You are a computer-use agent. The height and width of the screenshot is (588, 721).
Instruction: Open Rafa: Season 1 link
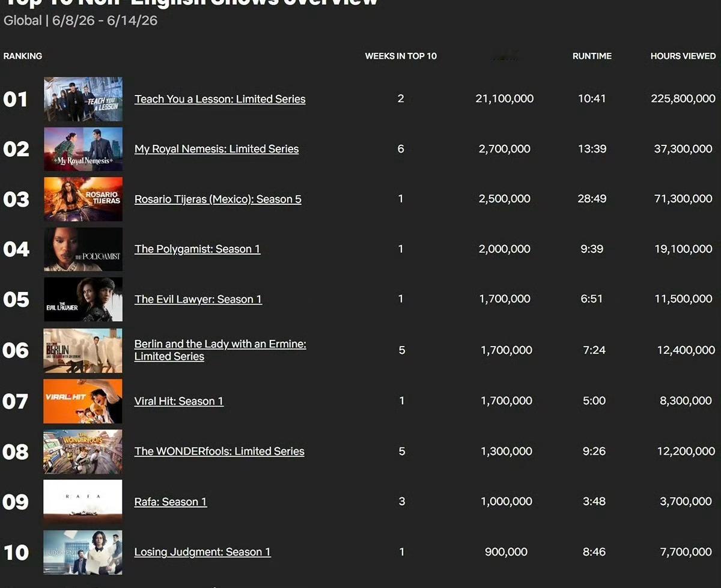click(x=171, y=502)
